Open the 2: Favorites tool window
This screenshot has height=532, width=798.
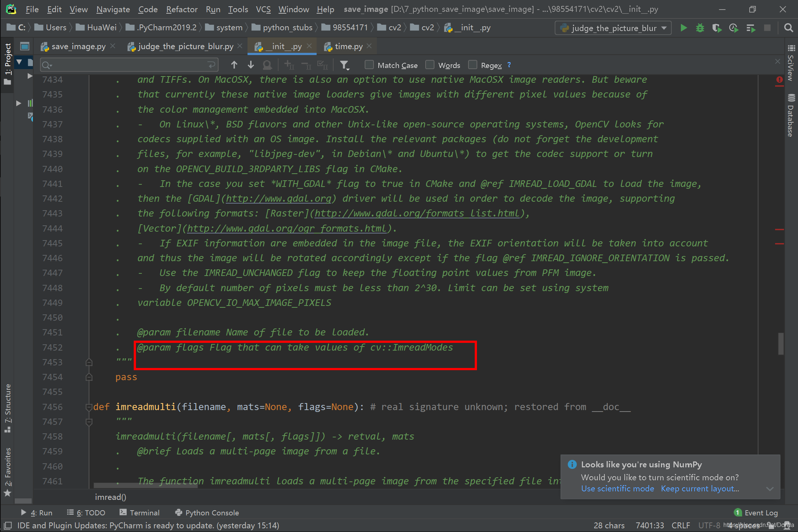(x=8, y=472)
